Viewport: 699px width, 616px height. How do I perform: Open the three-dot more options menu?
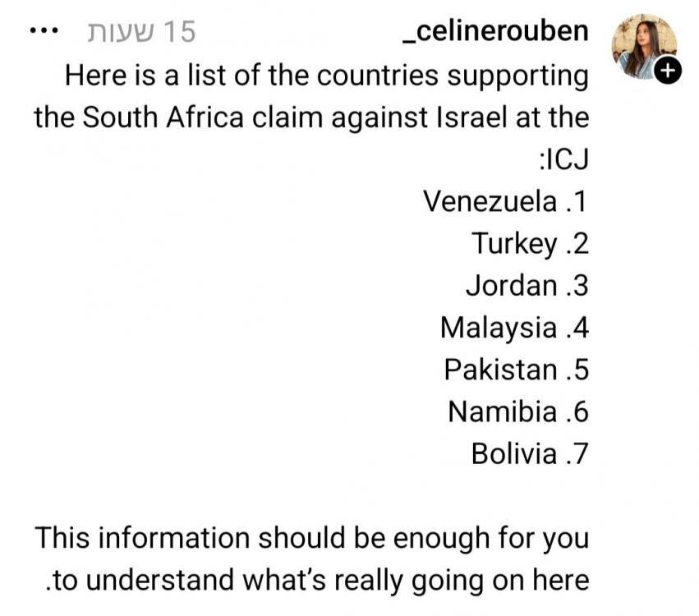pyautogui.click(x=44, y=32)
